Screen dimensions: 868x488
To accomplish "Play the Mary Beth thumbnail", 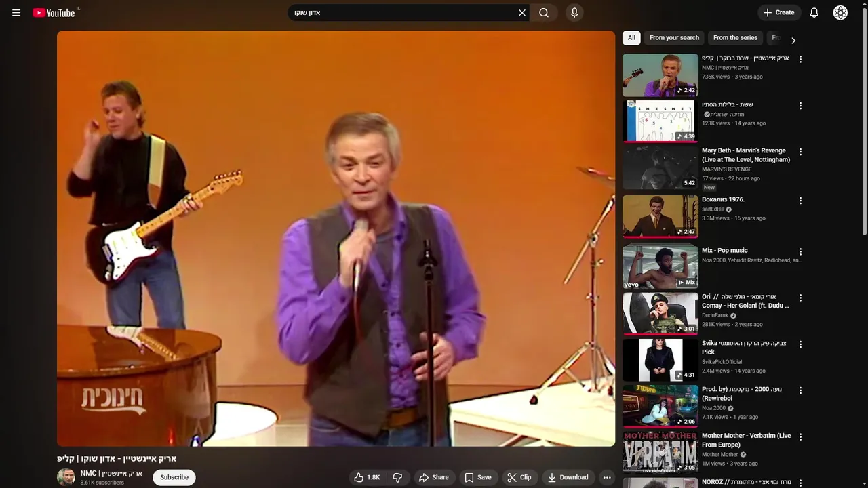I will (660, 167).
